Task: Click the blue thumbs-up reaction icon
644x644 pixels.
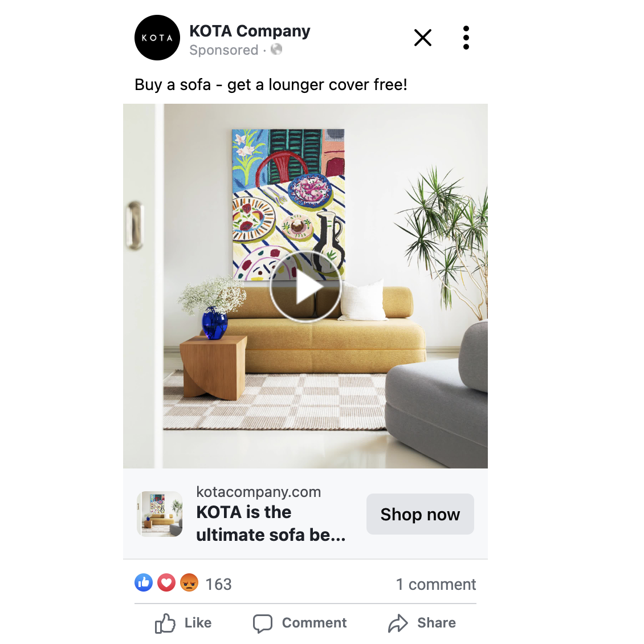Action: pos(144,582)
